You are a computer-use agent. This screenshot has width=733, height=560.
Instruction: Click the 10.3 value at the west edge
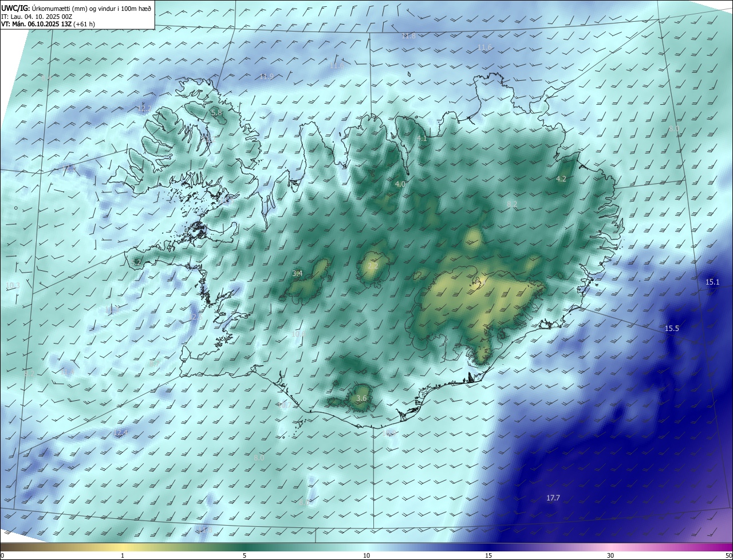pyautogui.click(x=13, y=285)
